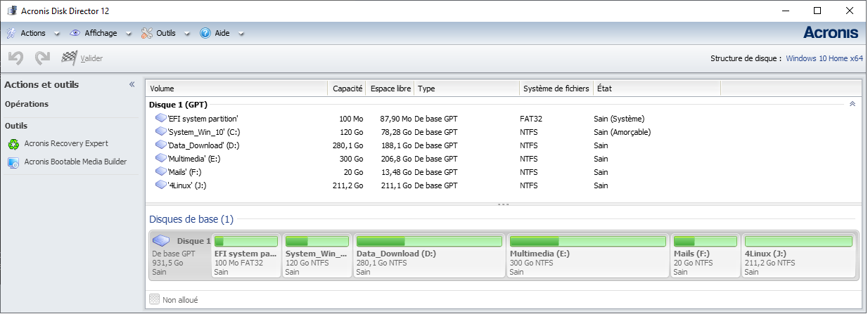
Task: Sort by Système de fichiers column
Action: pos(556,89)
